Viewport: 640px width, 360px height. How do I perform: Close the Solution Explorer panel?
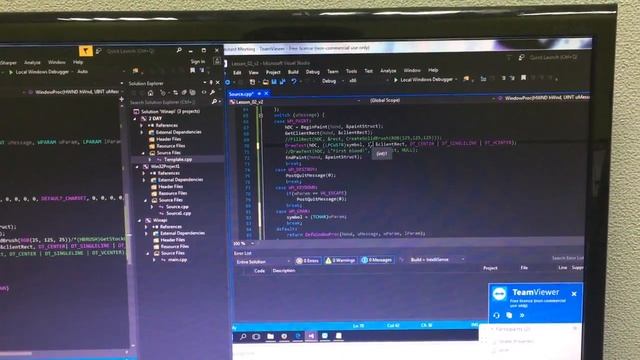coord(218,83)
